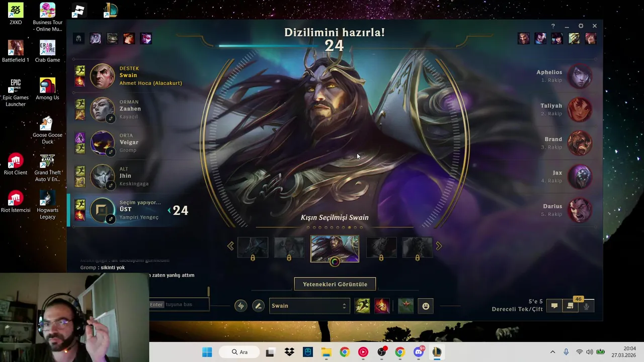Expand the system tray hidden icons chevron
This screenshot has width=644, height=362.
(552, 352)
